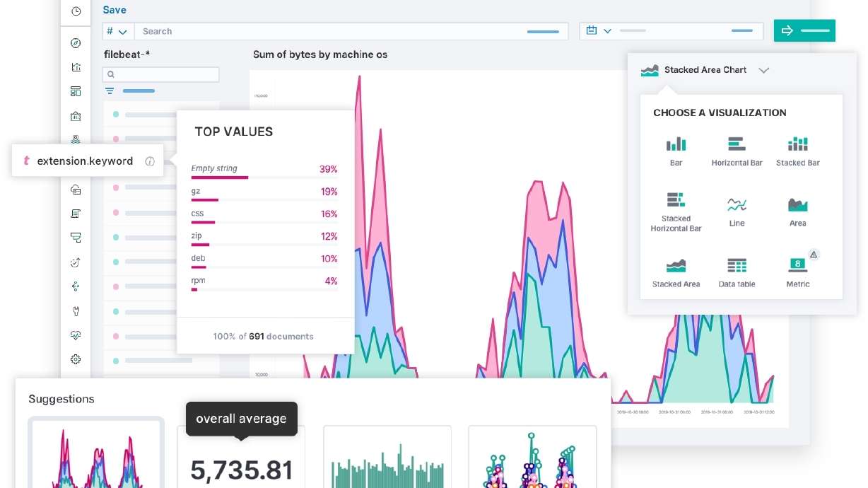Screen dimensions: 868x488
Task: Click the info icon beside extension.keyword
Action: point(150,161)
